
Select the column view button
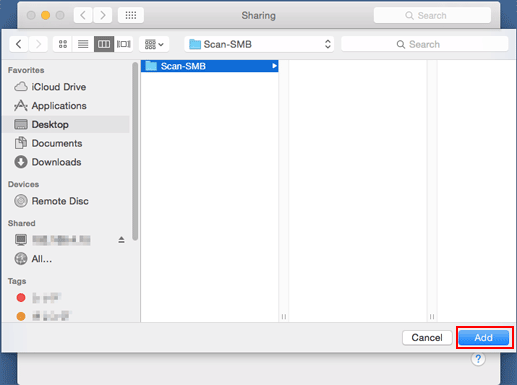click(104, 44)
